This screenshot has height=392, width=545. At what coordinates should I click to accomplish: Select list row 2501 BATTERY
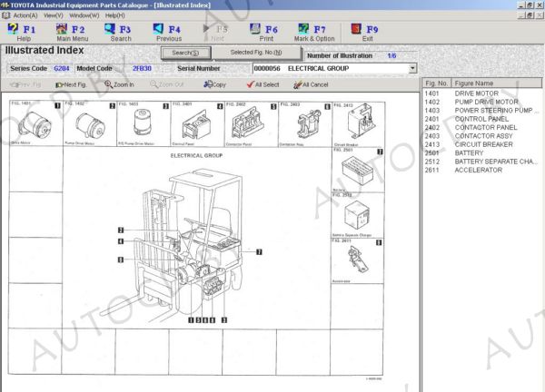[481, 153]
